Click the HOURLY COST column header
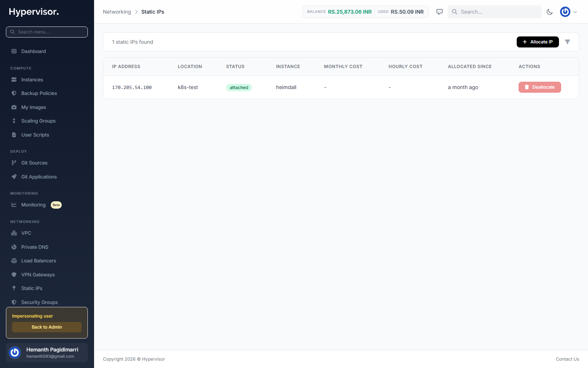The image size is (588, 368). tap(405, 67)
